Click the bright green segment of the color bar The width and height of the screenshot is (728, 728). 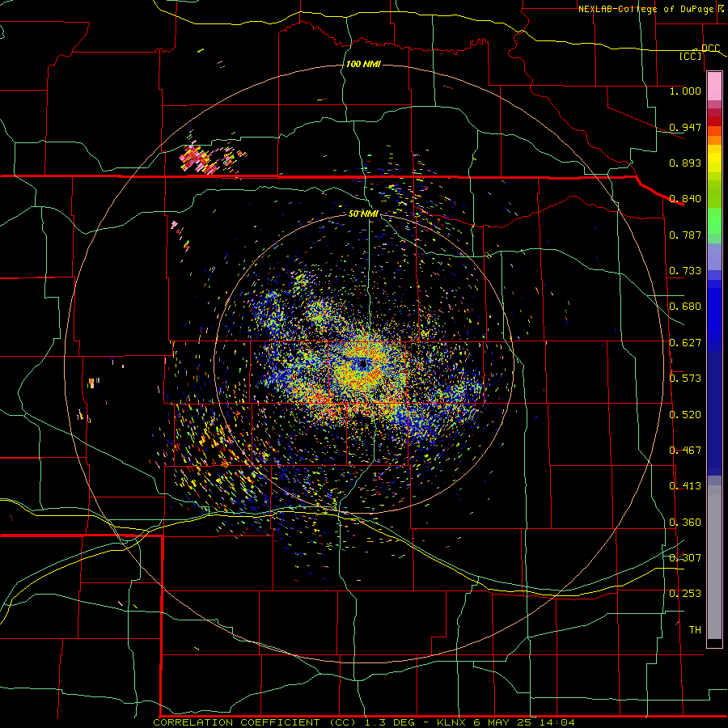714,221
